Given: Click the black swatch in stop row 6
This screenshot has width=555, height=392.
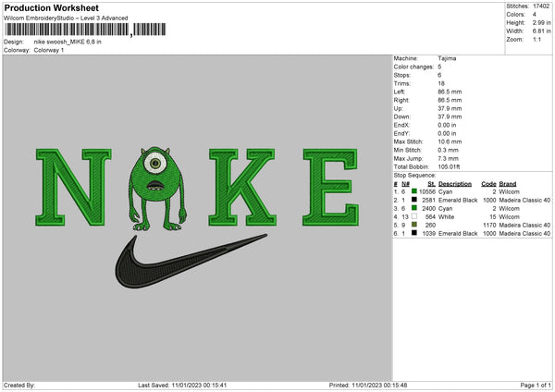Looking at the screenshot, I should [x=414, y=233].
